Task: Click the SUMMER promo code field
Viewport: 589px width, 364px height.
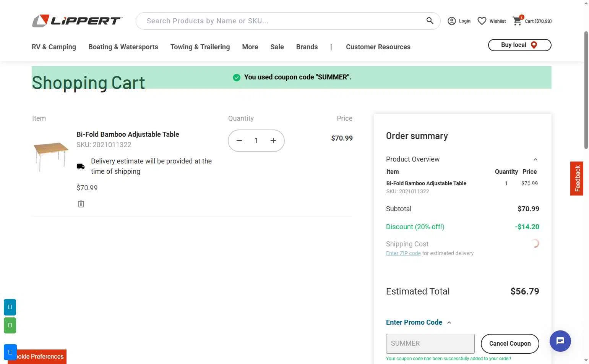Action: (x=430, y=344)
